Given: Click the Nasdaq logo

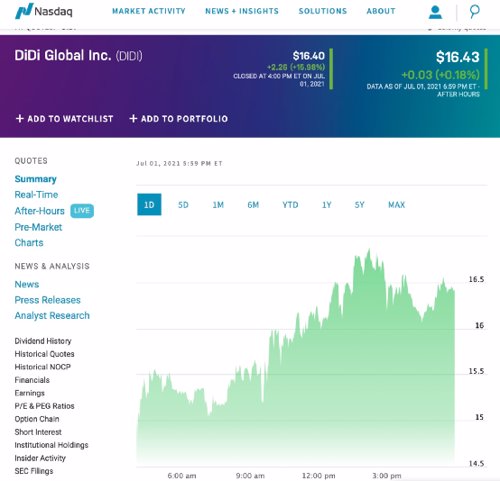Looking at the screenshot, I should (x=44, y=11).
